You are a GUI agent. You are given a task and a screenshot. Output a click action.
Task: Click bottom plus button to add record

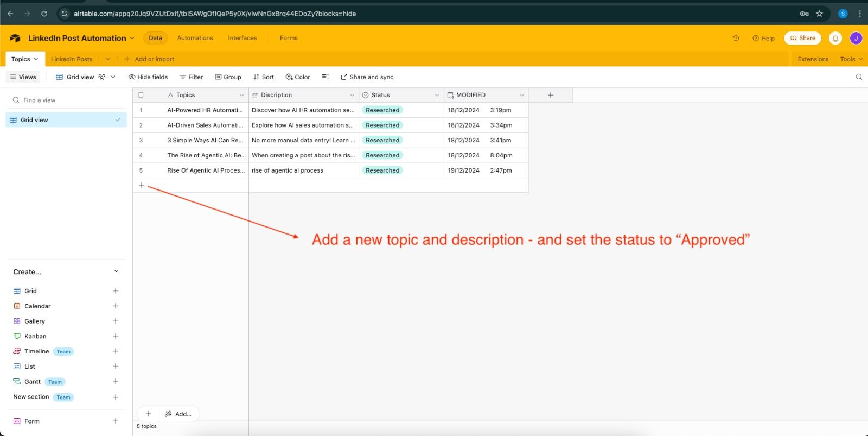click(148, 414)
